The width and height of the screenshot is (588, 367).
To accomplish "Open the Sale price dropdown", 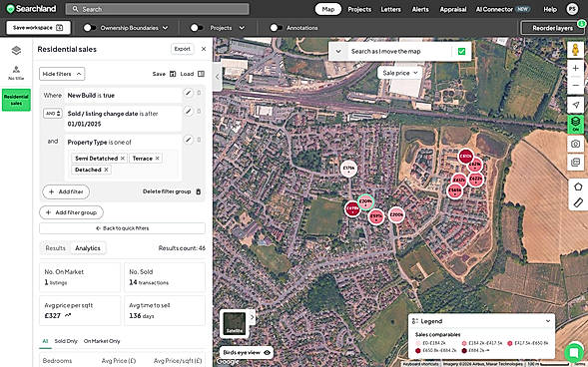I will coord(399,73).
